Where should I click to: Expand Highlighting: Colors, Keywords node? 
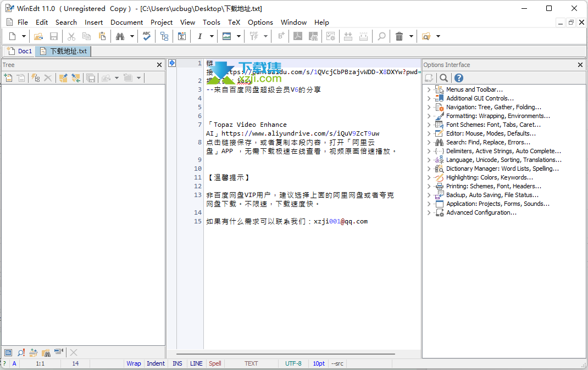429,177
